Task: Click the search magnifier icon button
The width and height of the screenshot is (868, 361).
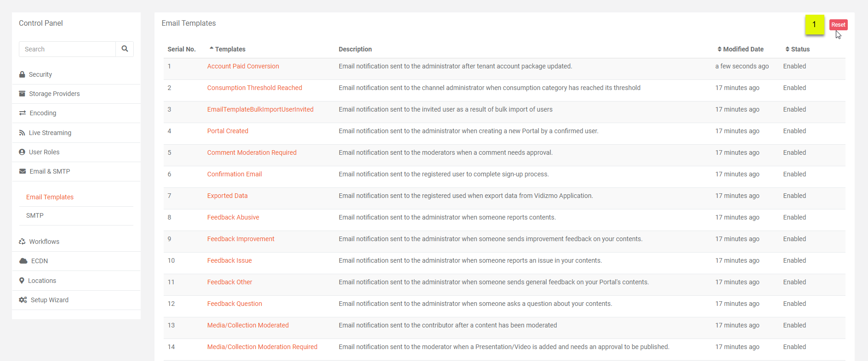Action: tap(125, 49)
